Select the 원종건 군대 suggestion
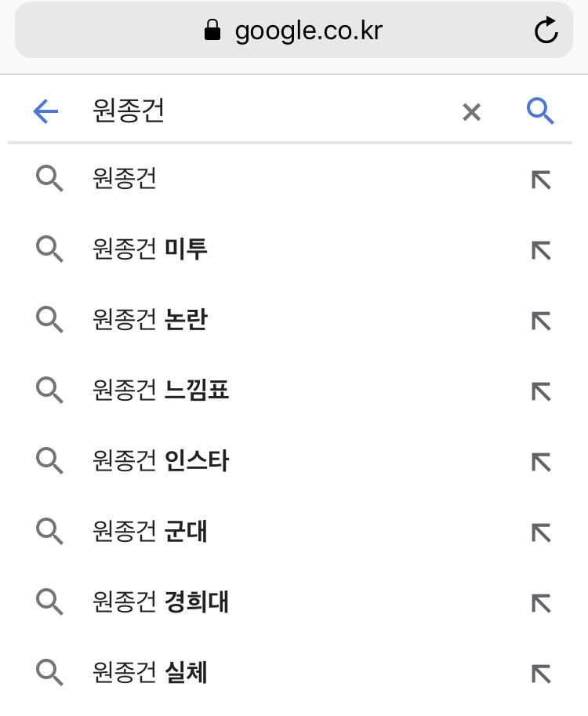588x716 pixels. pos(150,532)
